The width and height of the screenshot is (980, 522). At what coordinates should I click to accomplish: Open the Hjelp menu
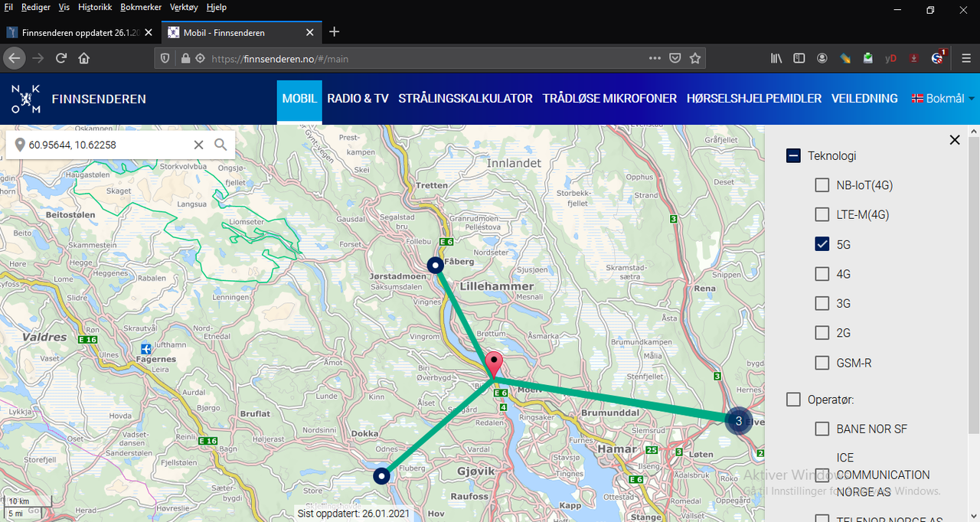tap(216, 7)
